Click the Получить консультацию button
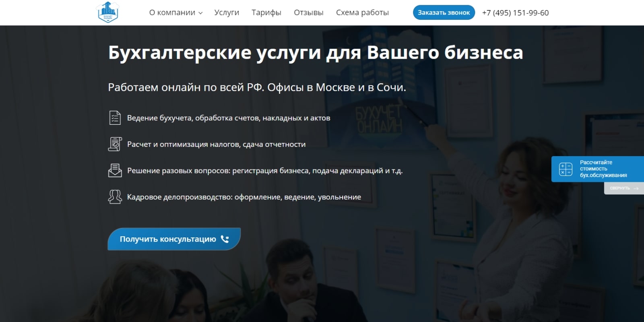The width and height of the screenshot is (644, 322). pos(174,239)
